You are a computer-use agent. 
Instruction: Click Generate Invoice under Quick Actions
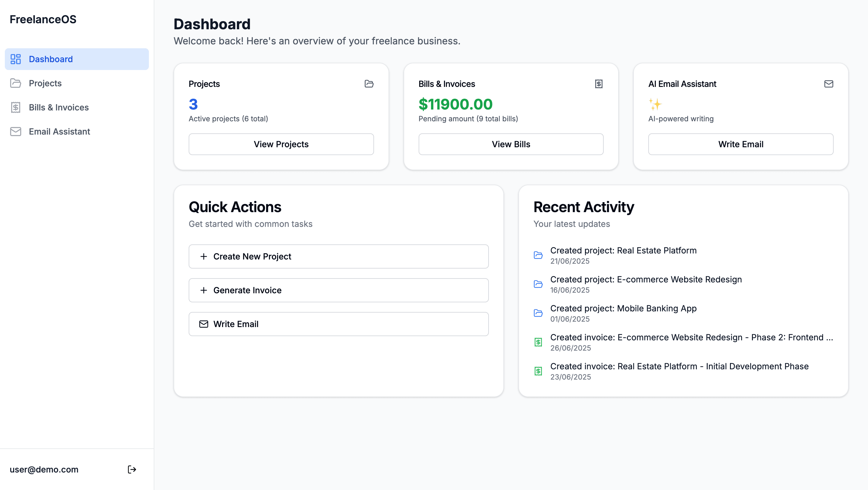(338, 290)
